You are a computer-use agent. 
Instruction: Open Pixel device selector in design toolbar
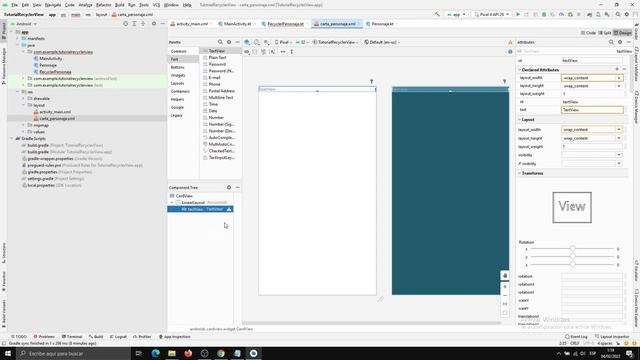pos(283,42)
